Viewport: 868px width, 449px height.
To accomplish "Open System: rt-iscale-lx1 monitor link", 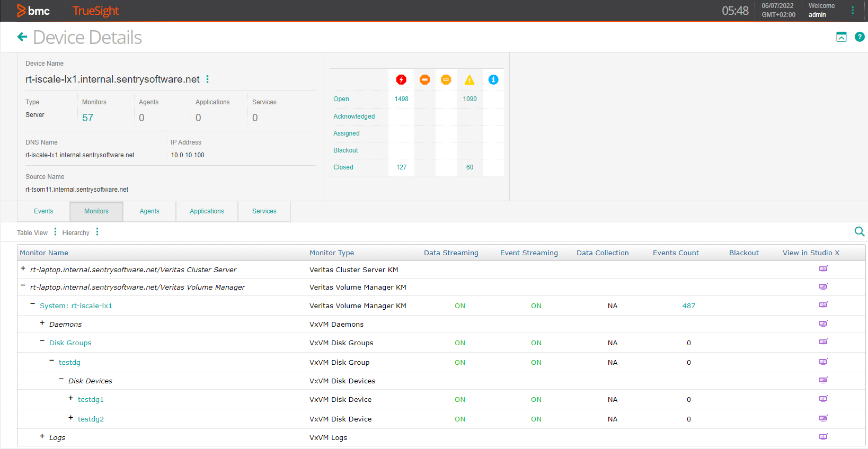I will pos(76,306).
